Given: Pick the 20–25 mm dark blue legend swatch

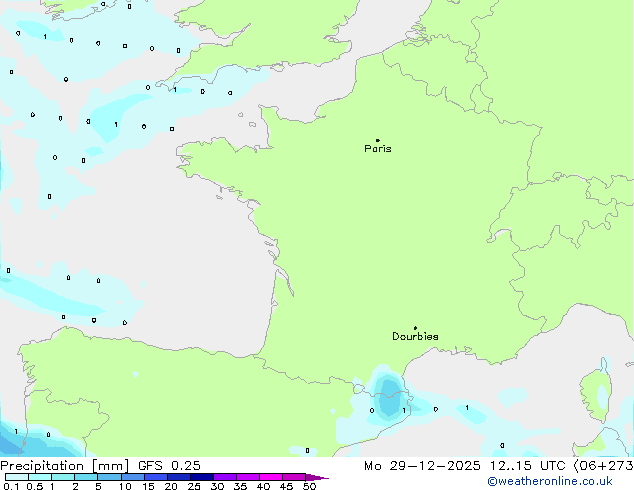Looking at the screenshot, I should pos(178,477).
